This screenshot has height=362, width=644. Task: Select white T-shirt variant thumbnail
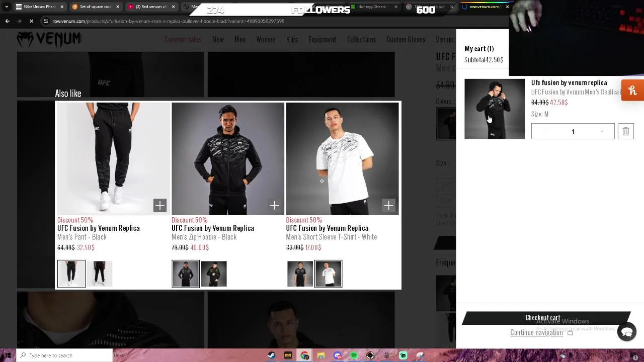328,274
